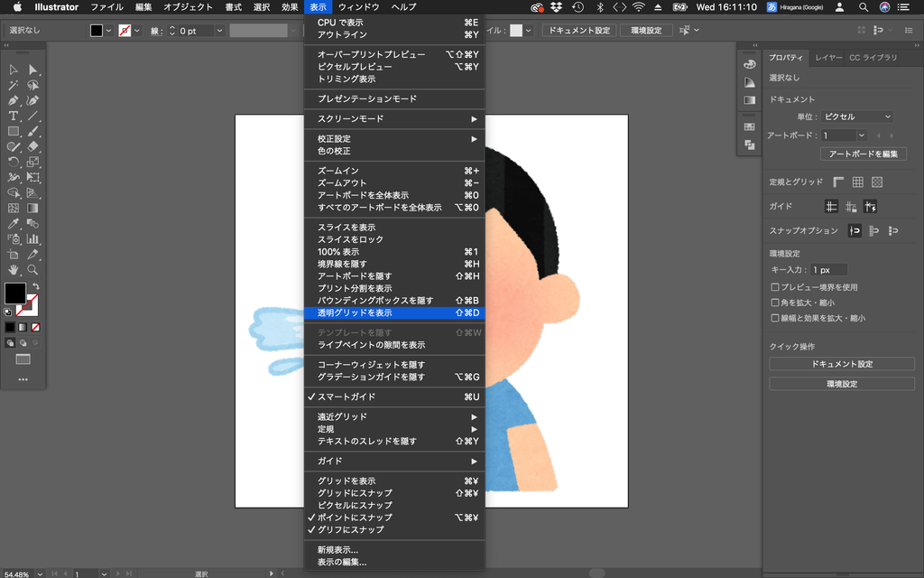
Task: Select the Scale tool
Action: tap(33, 162)
